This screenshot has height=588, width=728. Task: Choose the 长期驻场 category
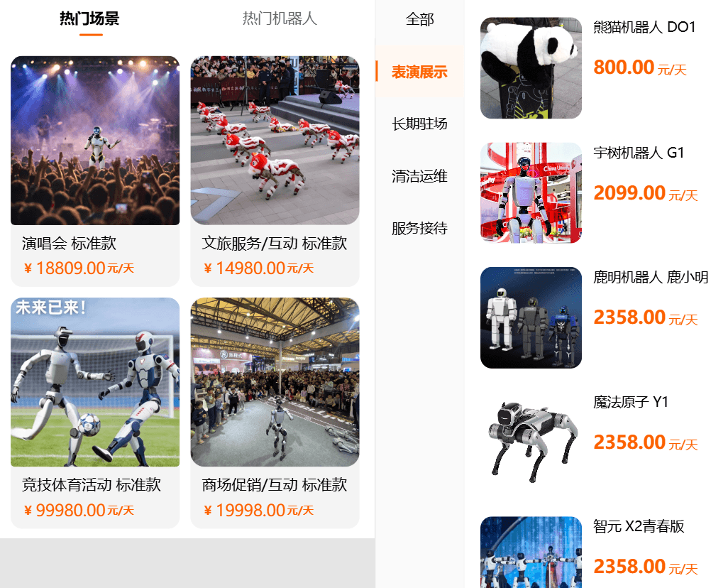pos(420,124)
